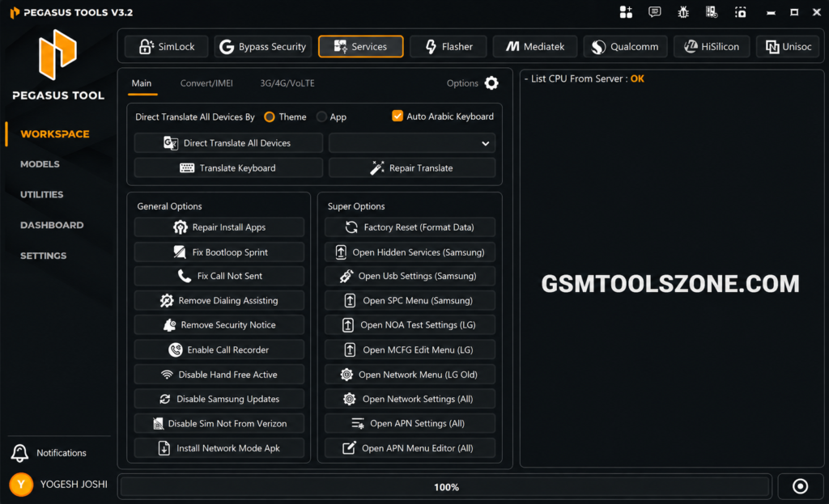
Task: Click the Options gear icon
Action: [x=491, y=83]
